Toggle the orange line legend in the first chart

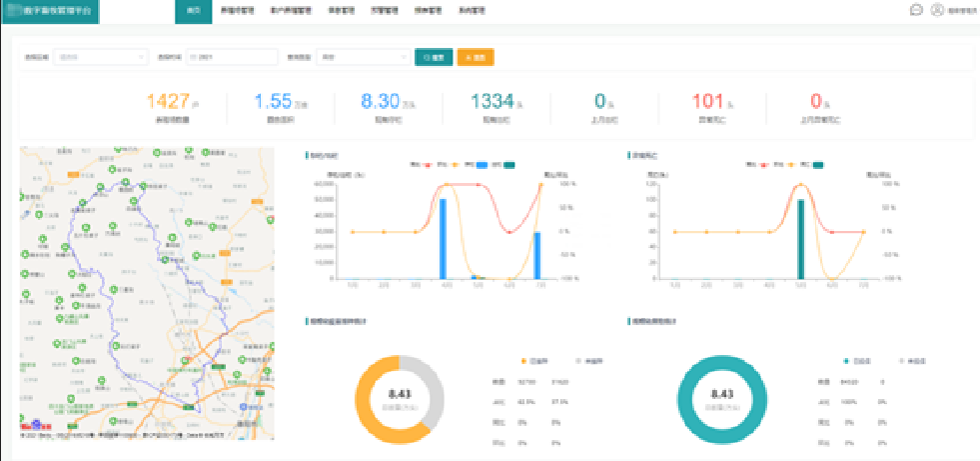click(x=447, y=165)
